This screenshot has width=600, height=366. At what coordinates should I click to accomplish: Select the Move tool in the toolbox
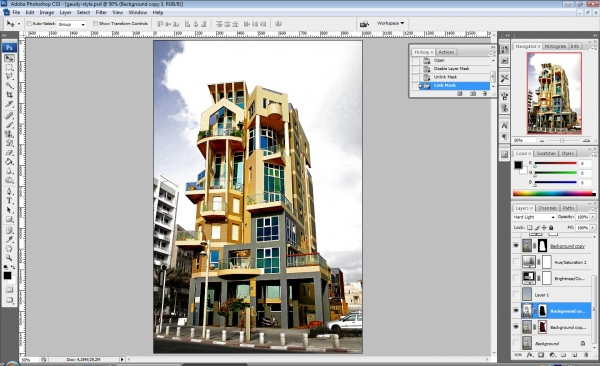pos(9,58)
